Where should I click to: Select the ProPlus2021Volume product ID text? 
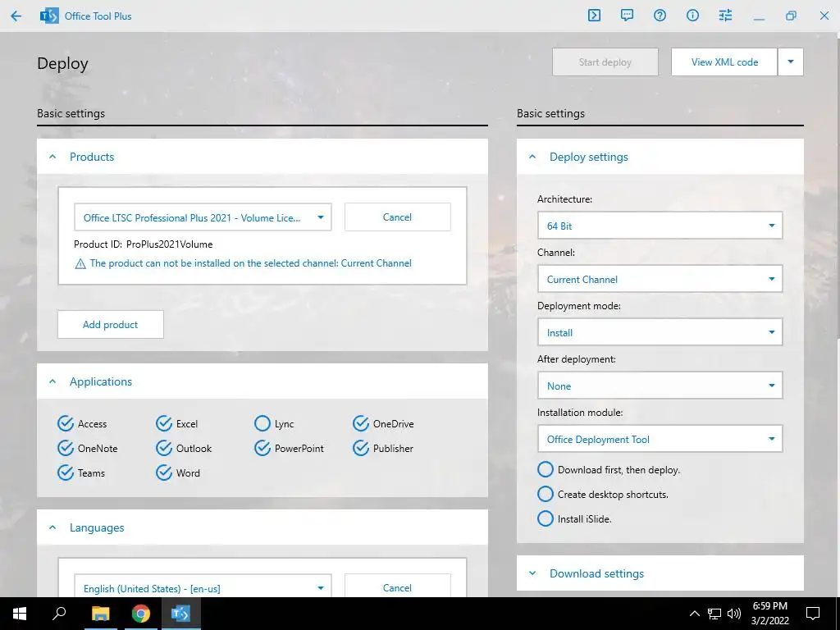pyautogui.click(x=169, y=244)
